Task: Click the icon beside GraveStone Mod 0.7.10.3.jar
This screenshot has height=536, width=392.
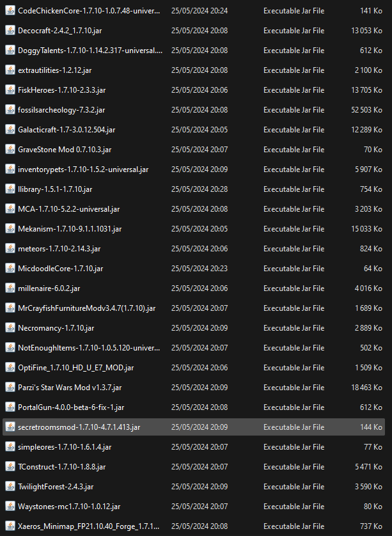Action: click(10, 150)
